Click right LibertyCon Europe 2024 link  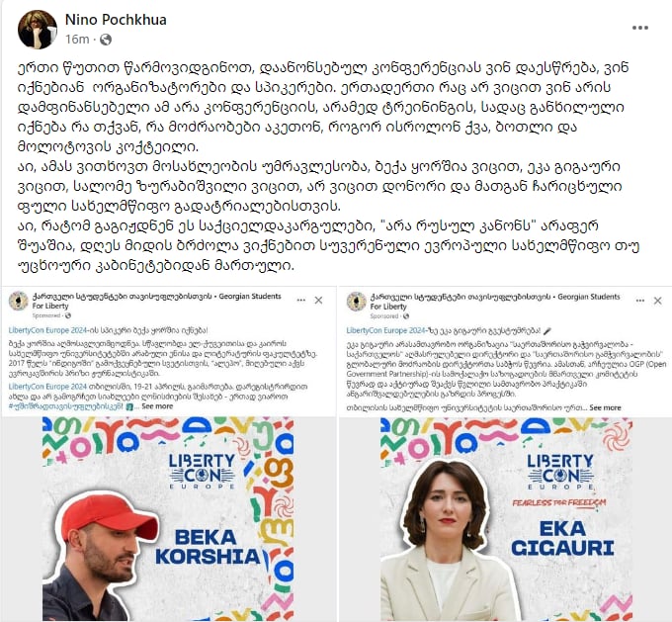(x=385, y=330)
